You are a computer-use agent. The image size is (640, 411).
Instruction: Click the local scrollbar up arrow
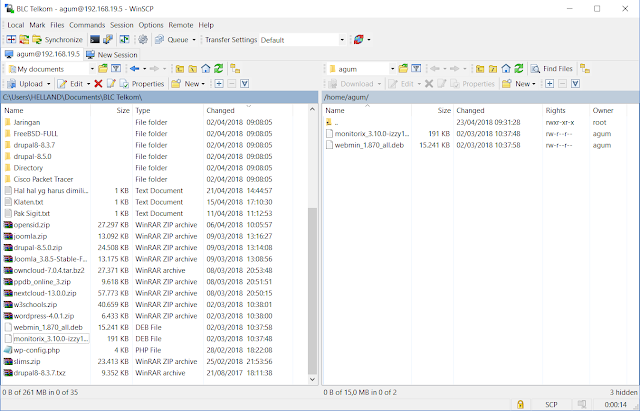312,109
